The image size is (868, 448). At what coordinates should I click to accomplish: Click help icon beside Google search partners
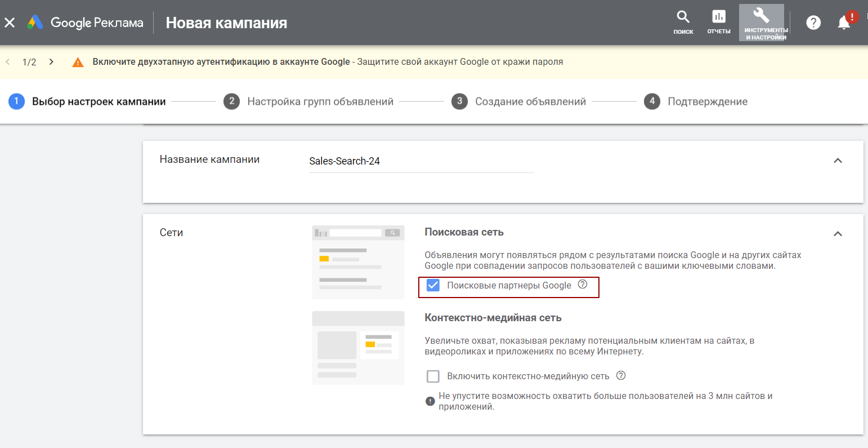click(x=583, y=285)
